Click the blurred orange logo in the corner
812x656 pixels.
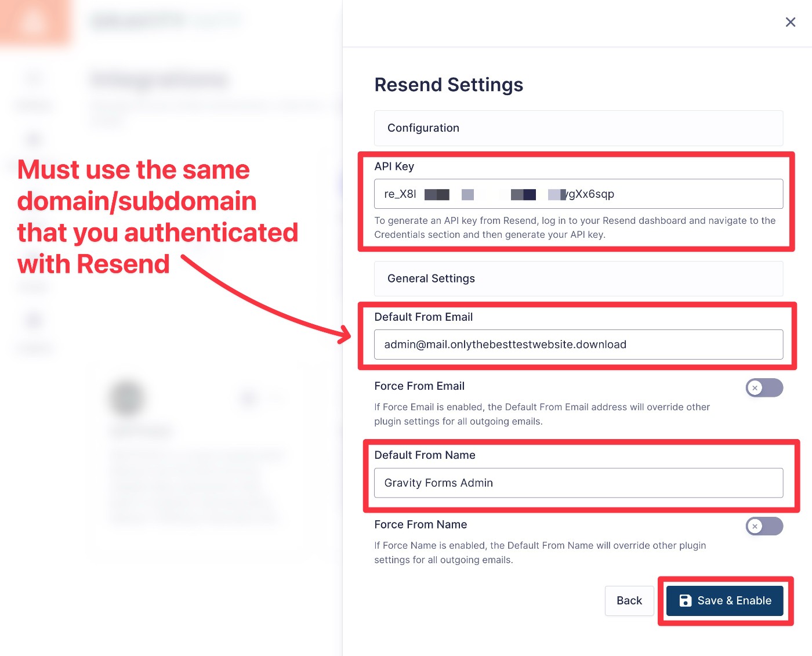tap(34, 22)
